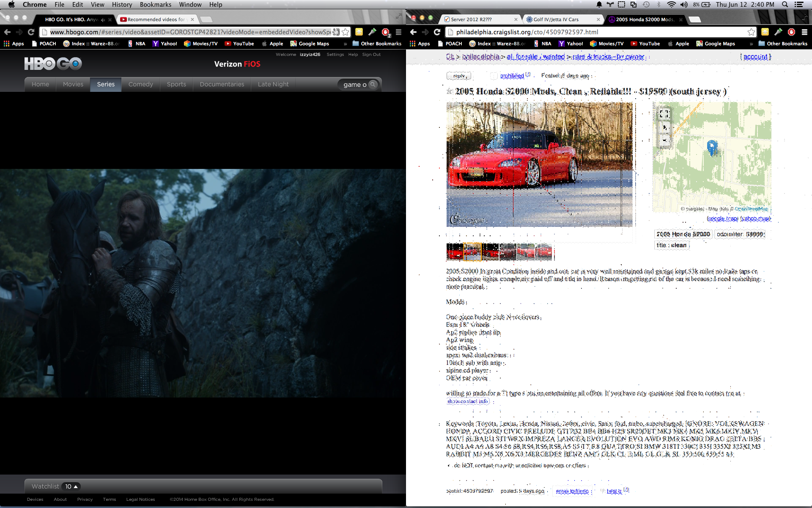This screenshot has width=812, height=508.
Task: Open Other Bookmarks folder in right window
Action: pos(782,44)
